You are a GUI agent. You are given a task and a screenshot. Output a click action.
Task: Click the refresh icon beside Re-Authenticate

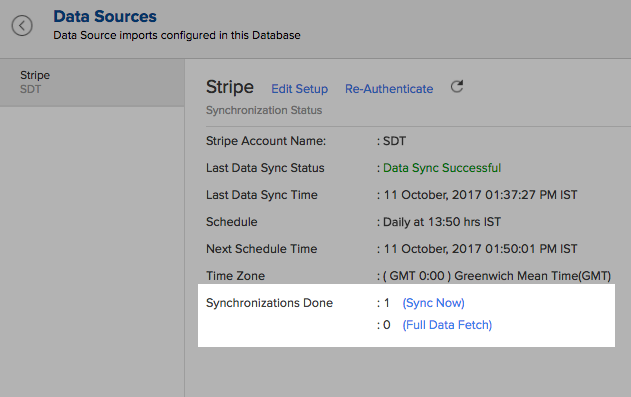[x=457, y=86]
